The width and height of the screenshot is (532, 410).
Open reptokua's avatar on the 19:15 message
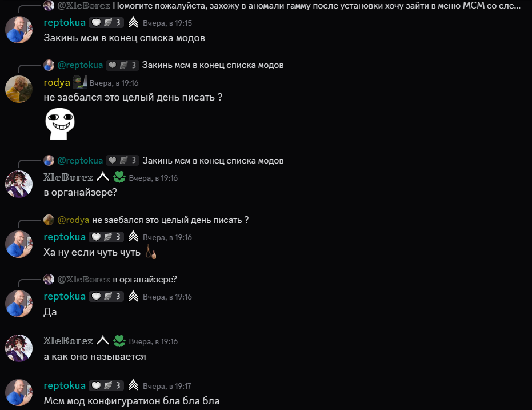(x=19, y=30)
